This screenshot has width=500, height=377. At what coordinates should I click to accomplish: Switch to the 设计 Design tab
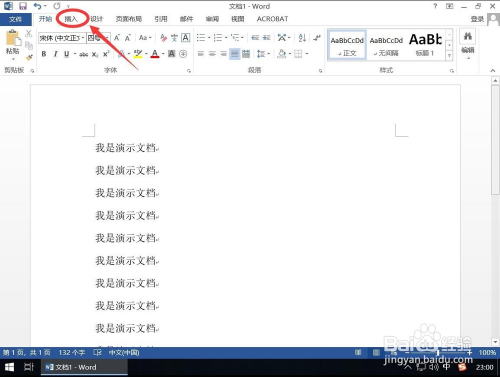coord(97,19)
